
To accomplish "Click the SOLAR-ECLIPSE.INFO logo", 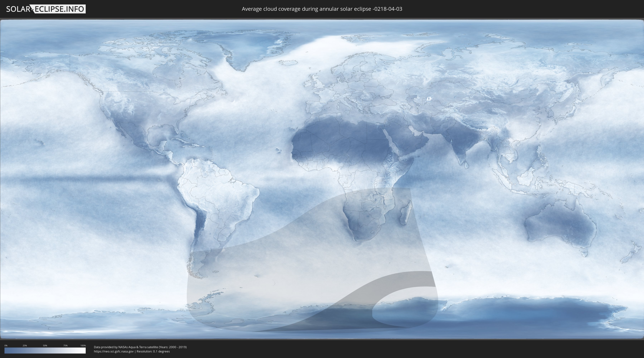I will [x=46, y=9].
